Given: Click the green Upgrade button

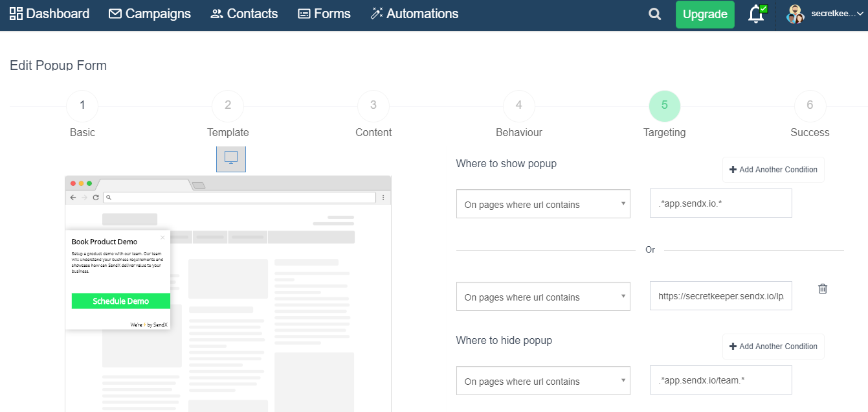Looking at the screenshot, I should 705,14.
